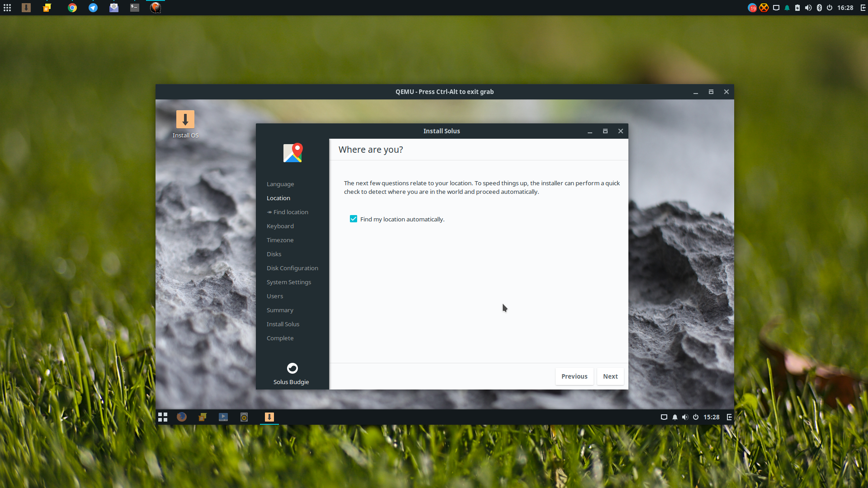The width and height of the screenshot is (868, 488).
Task: Open host volume control
Action: coord(808,8)
